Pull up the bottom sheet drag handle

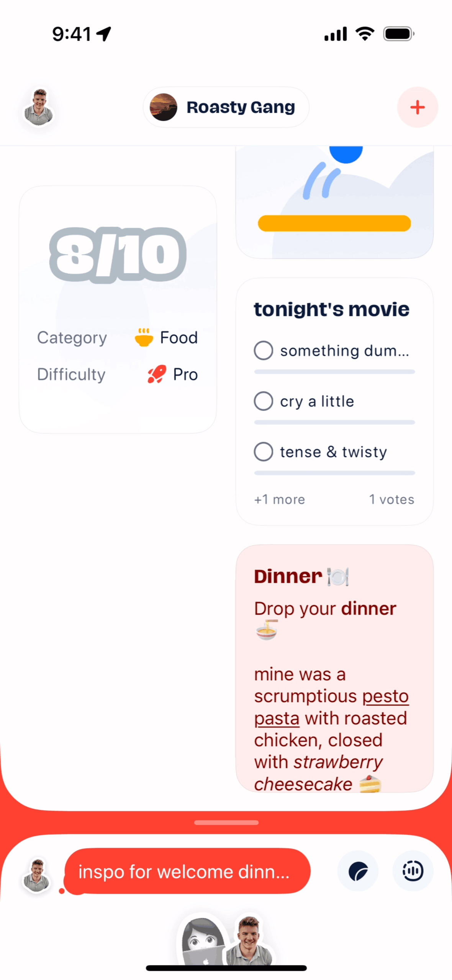(x=226, y=822)
